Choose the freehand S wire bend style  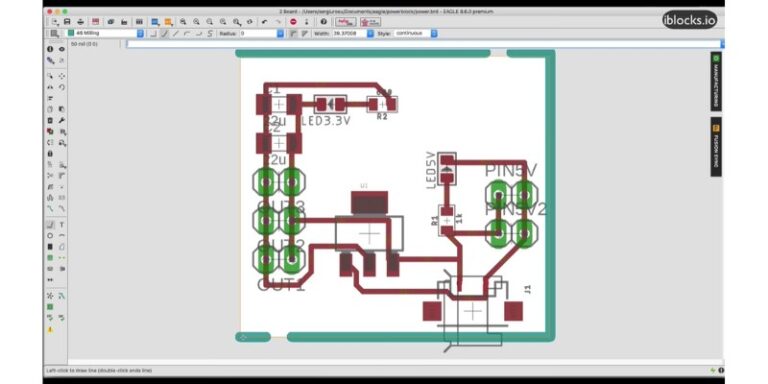point(209,33)
